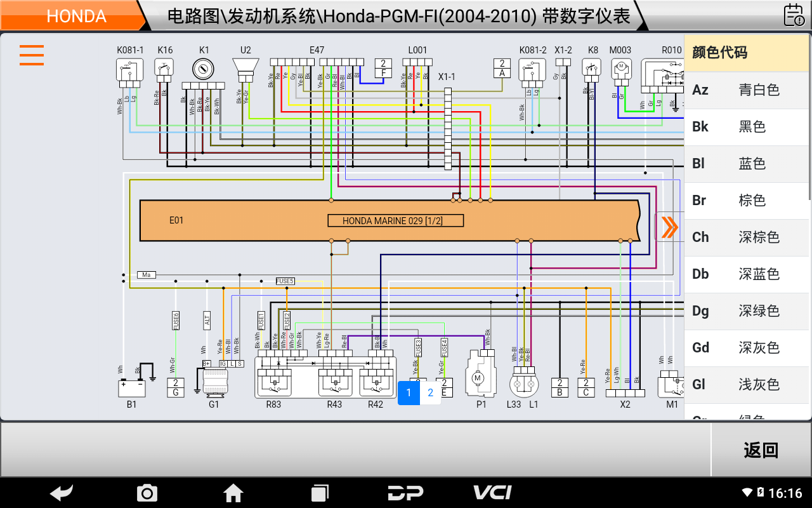Image resolution: width=812 pixels, height=508 pixels.
Task: Tap the VCI connection icon
Action: pyautogui.click(x=492, y=492)
